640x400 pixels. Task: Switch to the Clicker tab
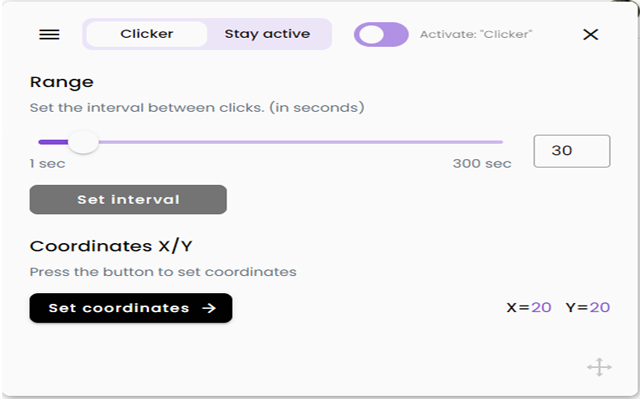(147, 34)
